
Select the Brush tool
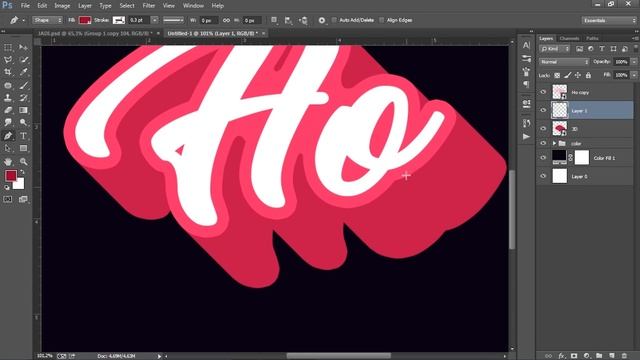point(23,85)
